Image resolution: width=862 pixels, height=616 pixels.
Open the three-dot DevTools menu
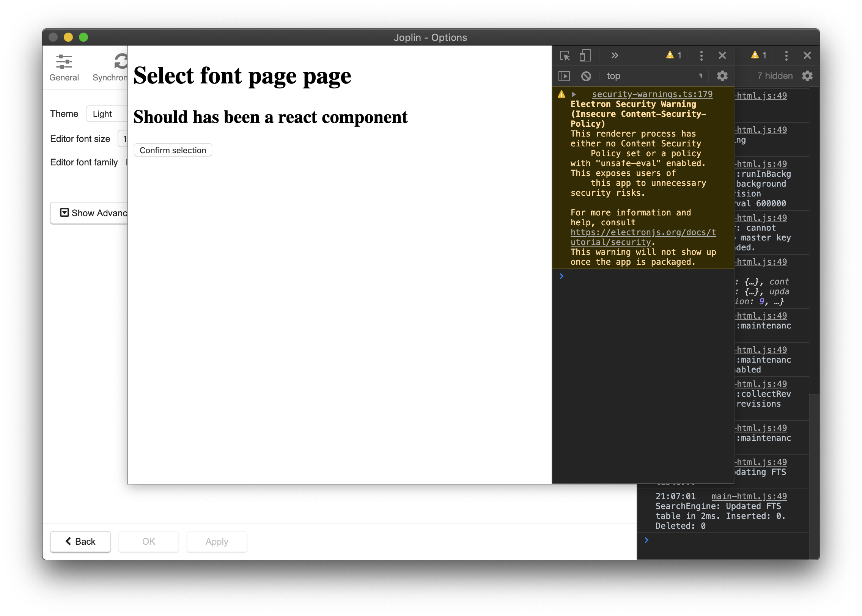point(702,55)
